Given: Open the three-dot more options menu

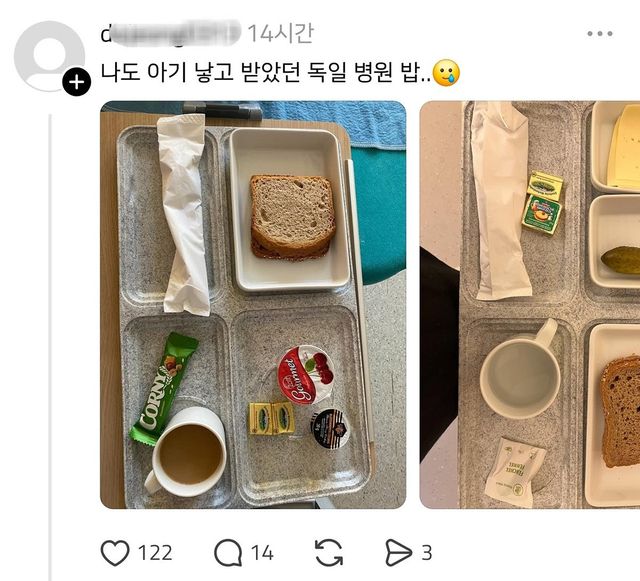Looking at the screenshot, I should (600, 33).
